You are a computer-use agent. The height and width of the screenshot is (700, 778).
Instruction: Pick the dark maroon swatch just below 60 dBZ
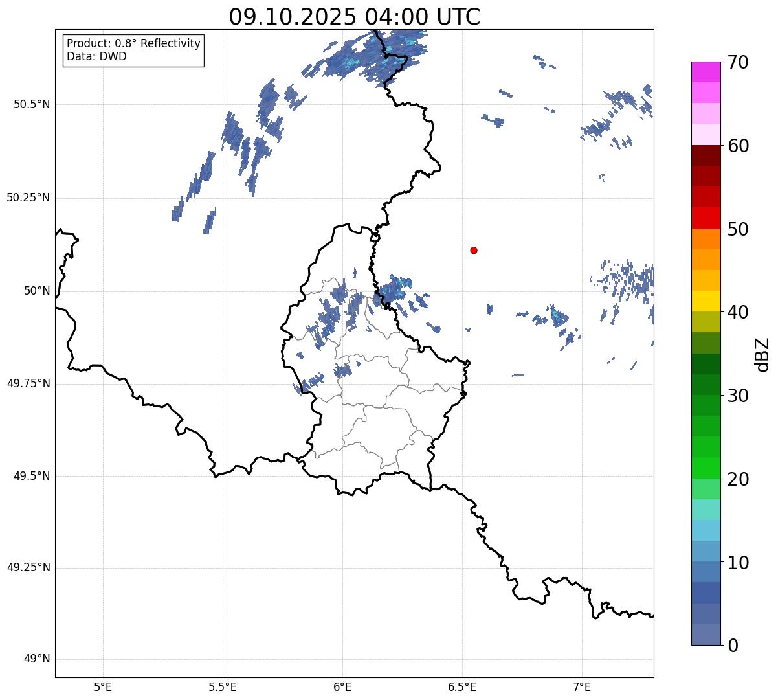pyautogui.click(x=706, y=155)
